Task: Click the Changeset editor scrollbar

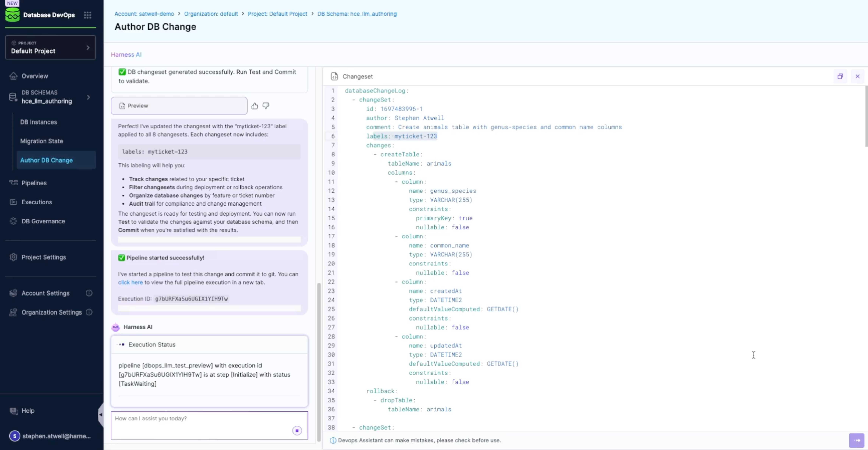Action: [x=866, y=117]
